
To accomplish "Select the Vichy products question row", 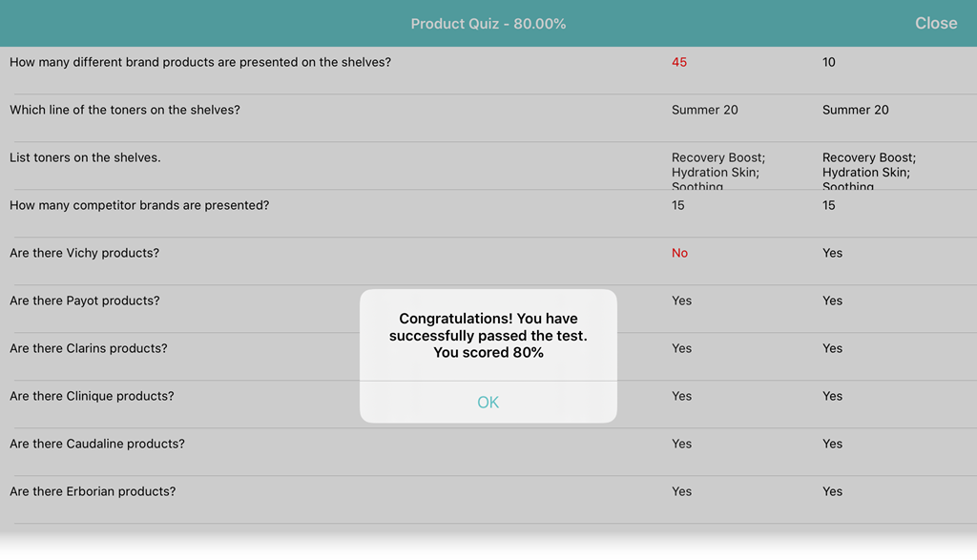I will pyautogui.click(x=84, y=253).
